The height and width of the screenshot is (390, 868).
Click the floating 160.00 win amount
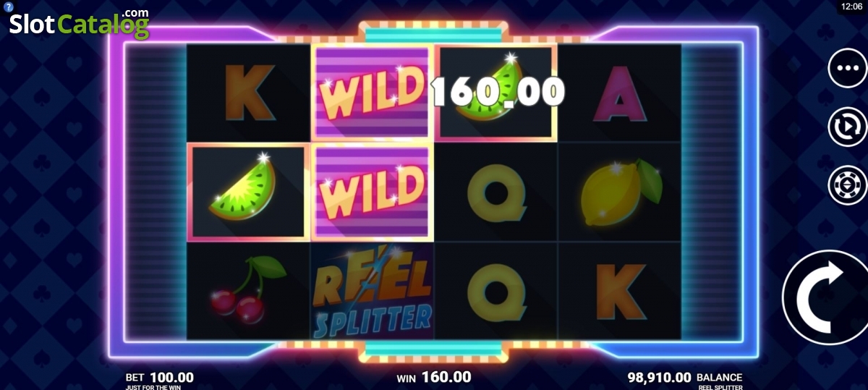point(498,92)
